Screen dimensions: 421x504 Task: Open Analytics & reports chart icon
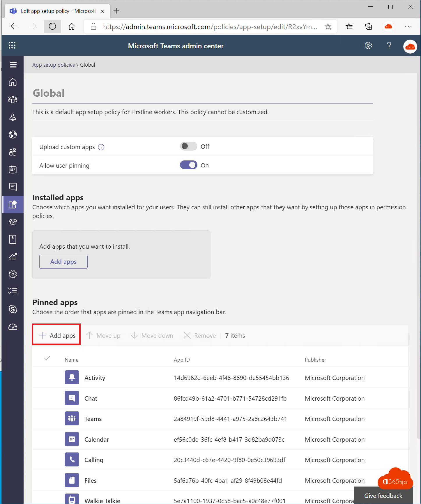pyautogui.click(x=13, y=257)
